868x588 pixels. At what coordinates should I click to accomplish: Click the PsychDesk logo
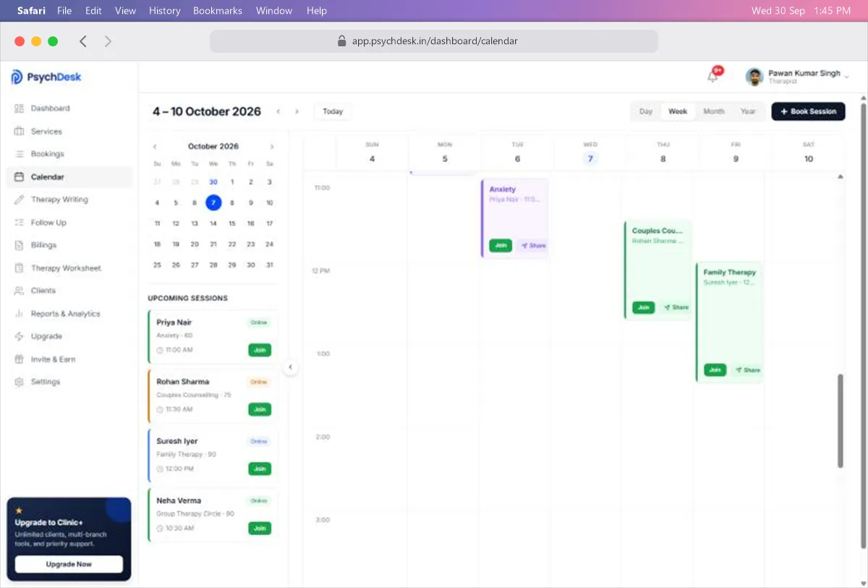click(46, 77)
